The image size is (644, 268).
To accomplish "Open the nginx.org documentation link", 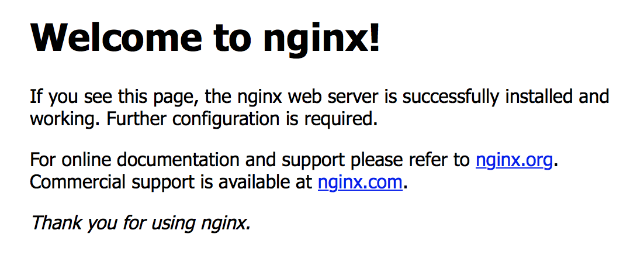I will (x=514, y=160).
